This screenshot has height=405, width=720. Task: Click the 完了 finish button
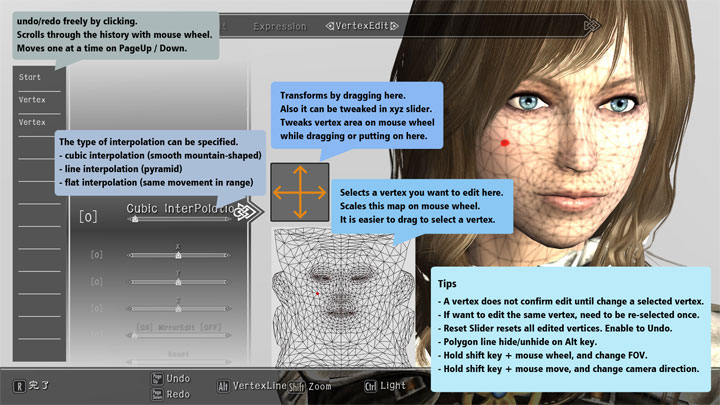39,386
